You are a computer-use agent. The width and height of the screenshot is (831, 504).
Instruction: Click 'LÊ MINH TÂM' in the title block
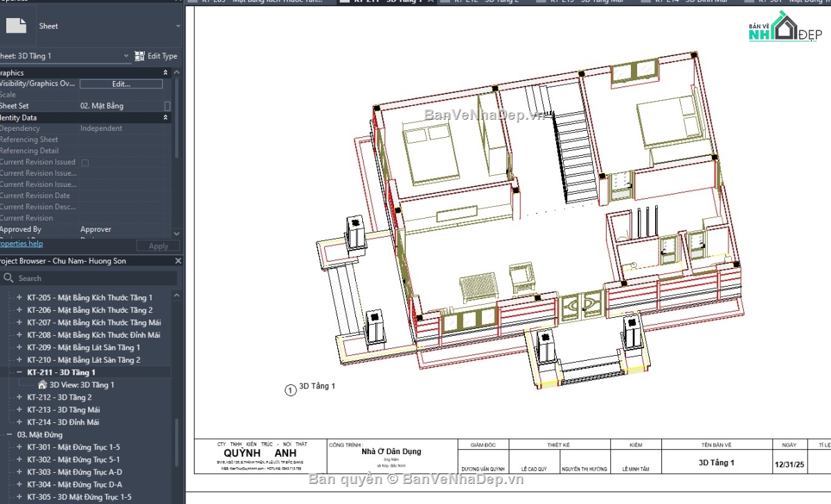[636, 469]
